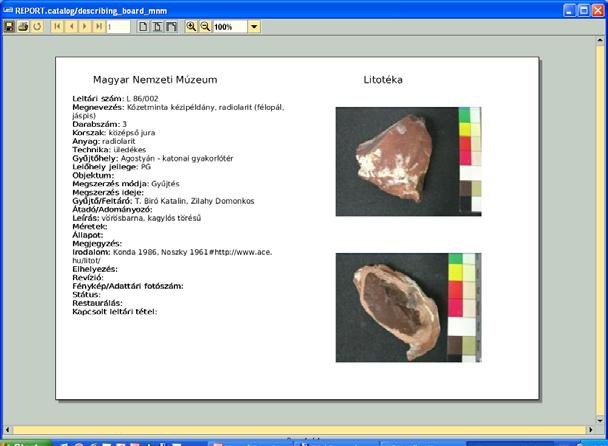The width and height of the screenshot is (608, 446).
Task: Click the 'Megszerzés módja: Gyűjtés' line
Action: coord(126,184)
